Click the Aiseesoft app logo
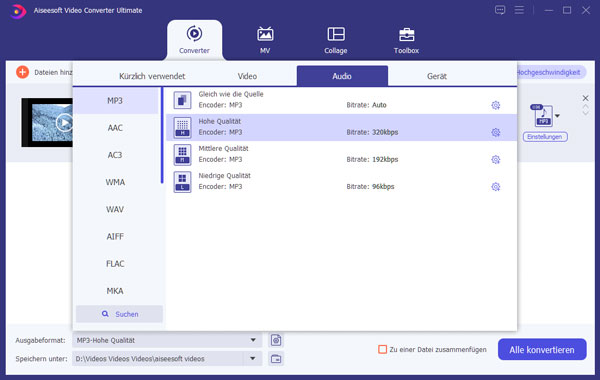This screenshot has width=600, height=380. coord(17,11)
